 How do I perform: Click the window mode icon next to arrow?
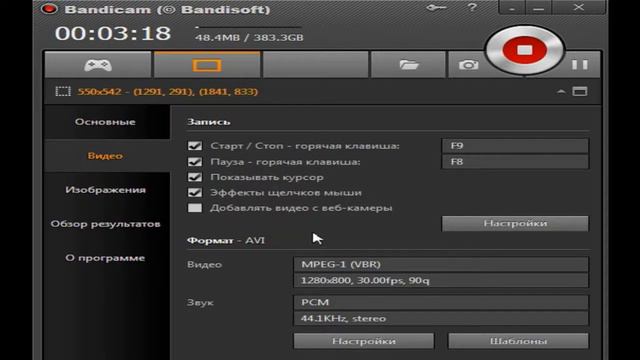(580, 91)
